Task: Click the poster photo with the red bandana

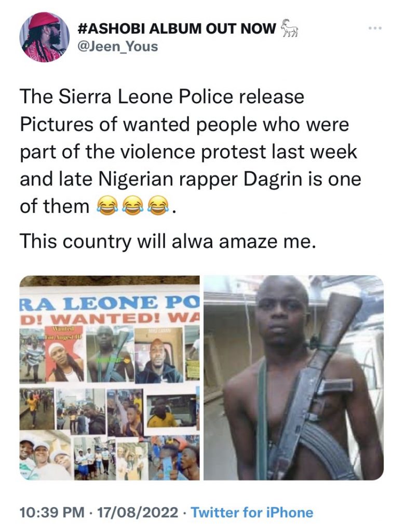Action: click(65, 355)
